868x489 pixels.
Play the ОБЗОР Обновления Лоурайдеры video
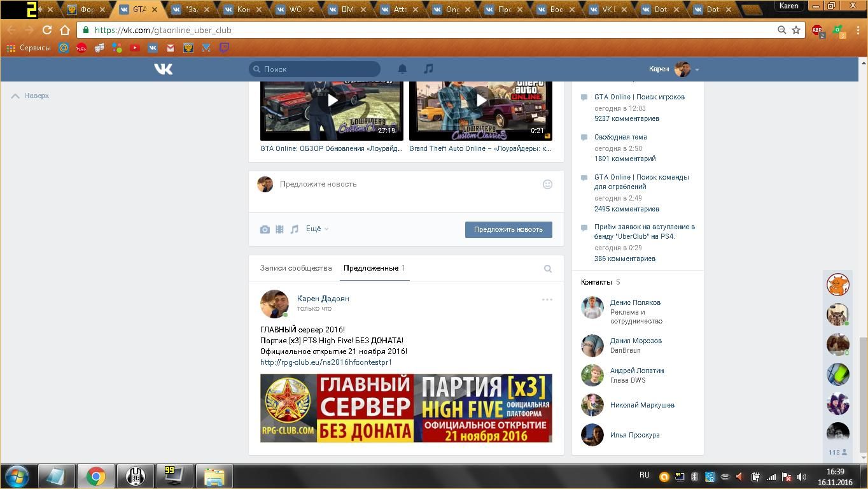point(332,100)
